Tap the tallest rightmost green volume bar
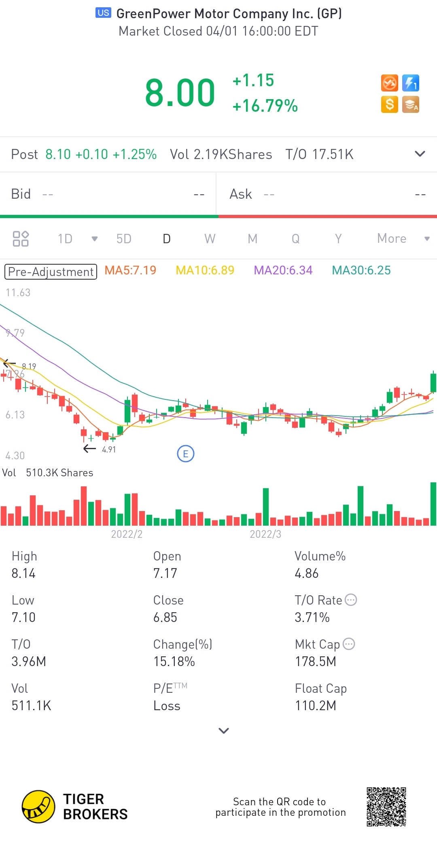Image resolution: width=437 pixels, height=868 pixels. pos(433,504)
